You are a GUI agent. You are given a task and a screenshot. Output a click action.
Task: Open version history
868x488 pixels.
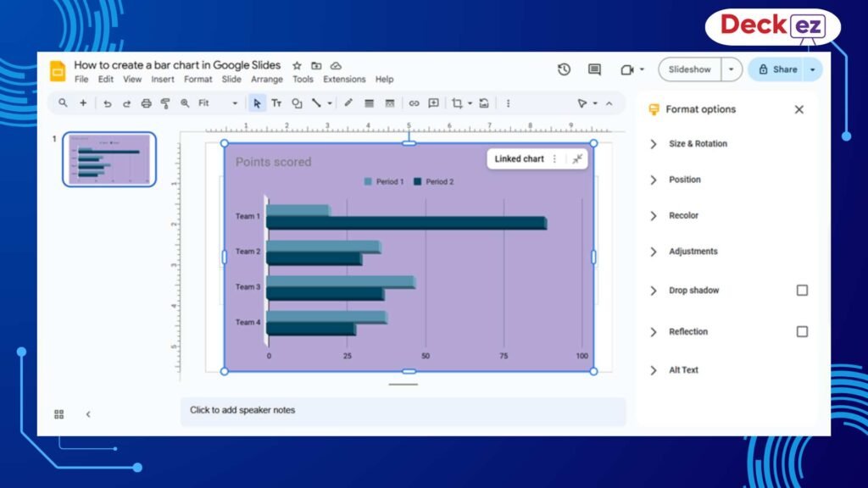point(564,69)
